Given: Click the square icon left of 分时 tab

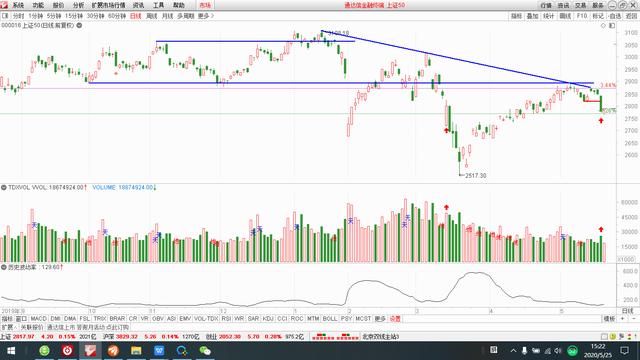Looking at the screenshot, I should [5, 16].
